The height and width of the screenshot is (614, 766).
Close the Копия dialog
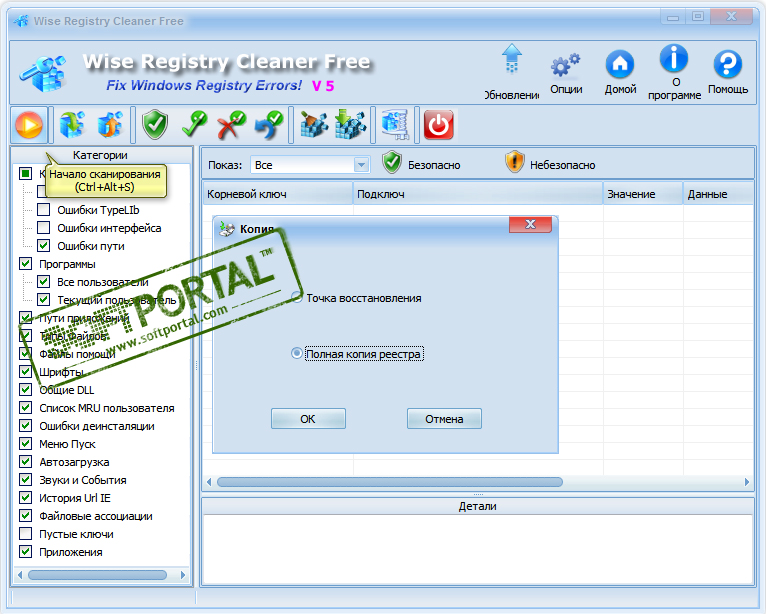[x=530, y=224]
